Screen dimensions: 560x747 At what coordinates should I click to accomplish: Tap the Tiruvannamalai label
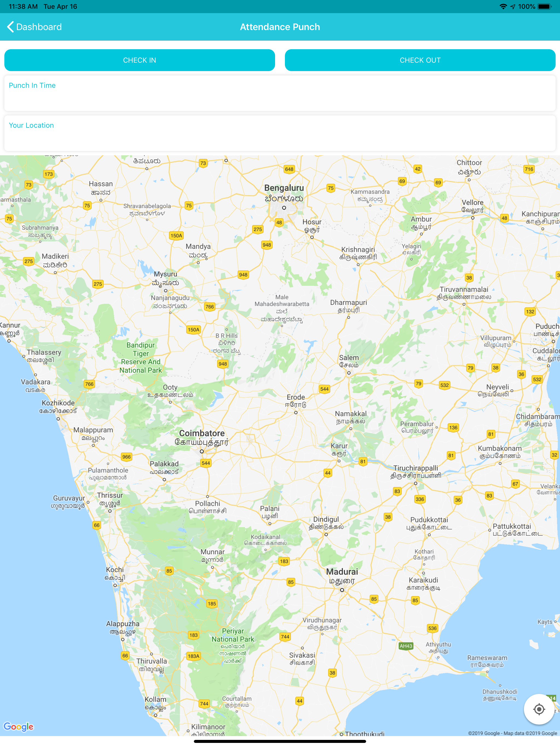click(x=464, y=293)
